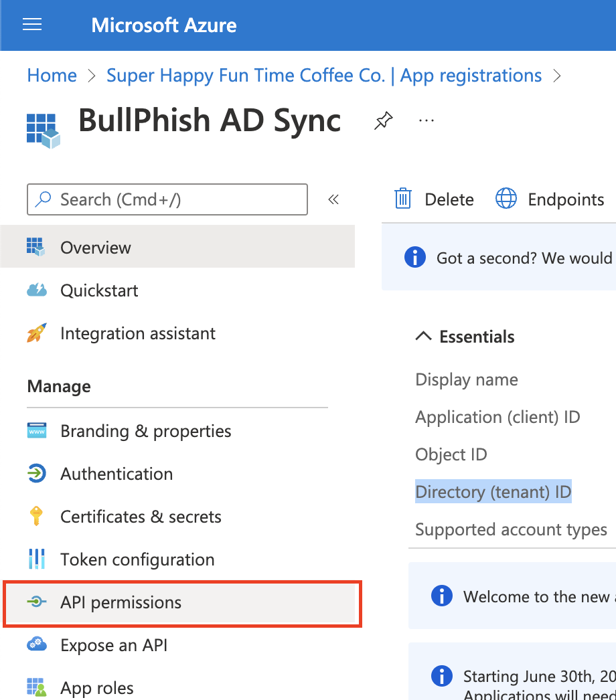Click the Authentication arrow icon
The image size is (616, 700).
37,473
